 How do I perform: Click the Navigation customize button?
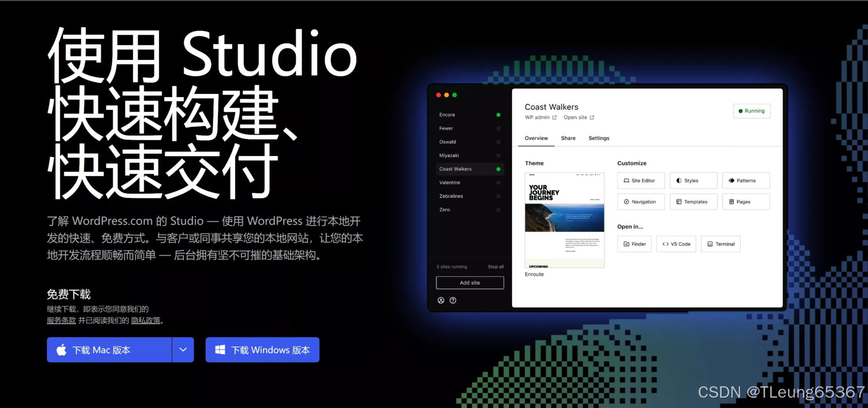point(641,201)
